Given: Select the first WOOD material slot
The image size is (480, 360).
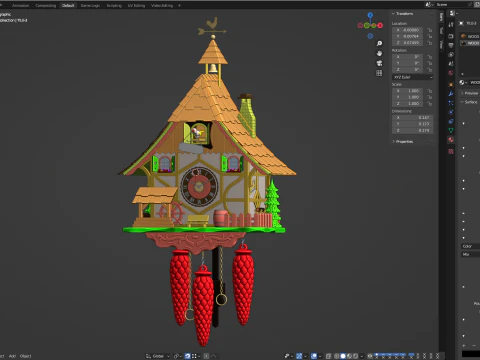Looking at the screenshot, I should pyautogui.click(x=470, y=36).
